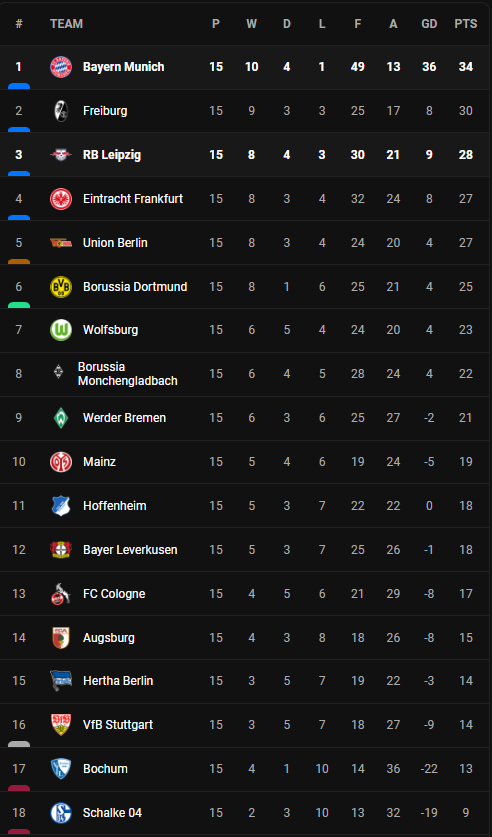
Task: Click the Borussia Dortmund BVB badge
Action: (61, 287)
